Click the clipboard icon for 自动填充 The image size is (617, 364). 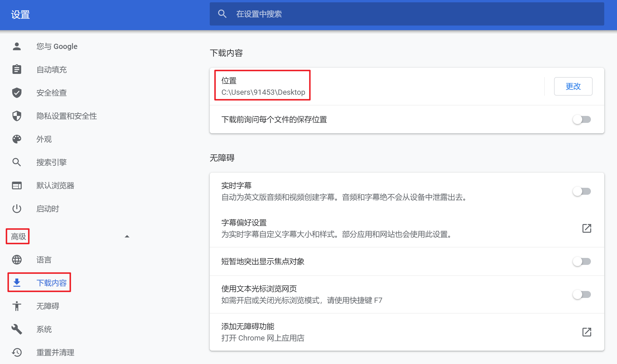[17, 70]
